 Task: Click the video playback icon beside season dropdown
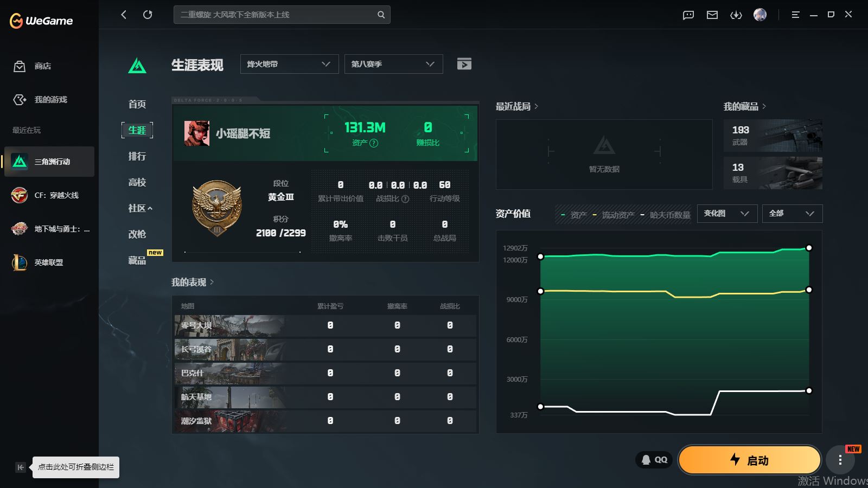tap(464, 64)
